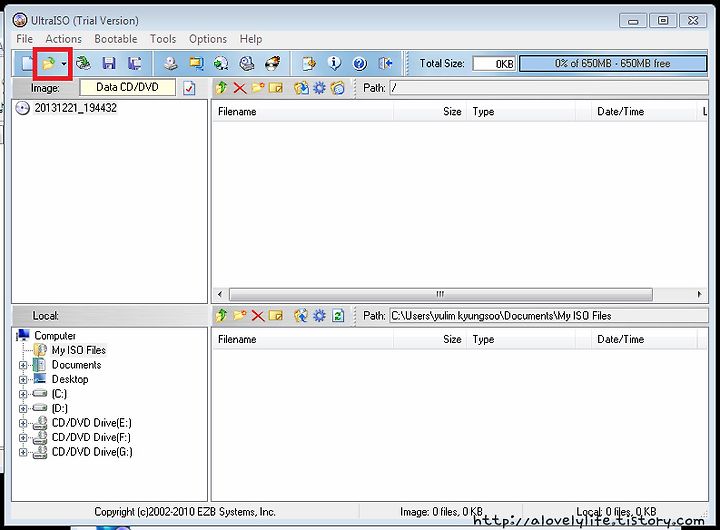720x530 pixels.
Task: Expand the CD/DVD Drive(E:) node
Action: coord(22,423)
